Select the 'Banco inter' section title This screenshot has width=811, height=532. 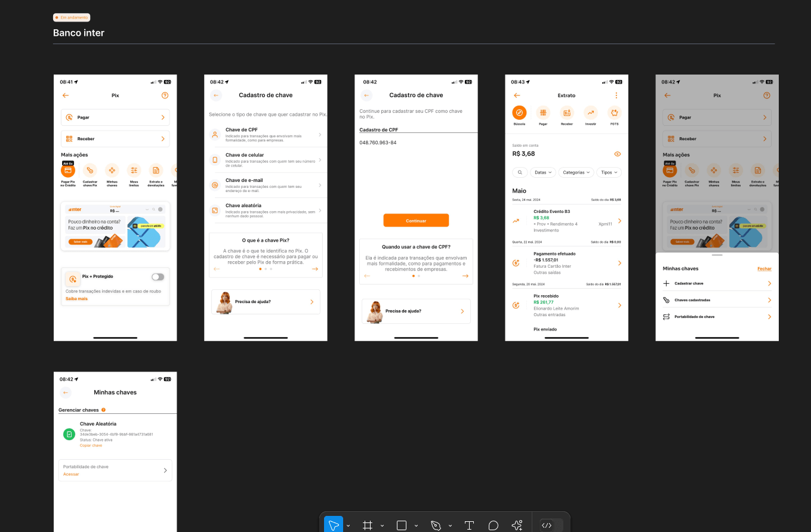click(x=79, y=33)
